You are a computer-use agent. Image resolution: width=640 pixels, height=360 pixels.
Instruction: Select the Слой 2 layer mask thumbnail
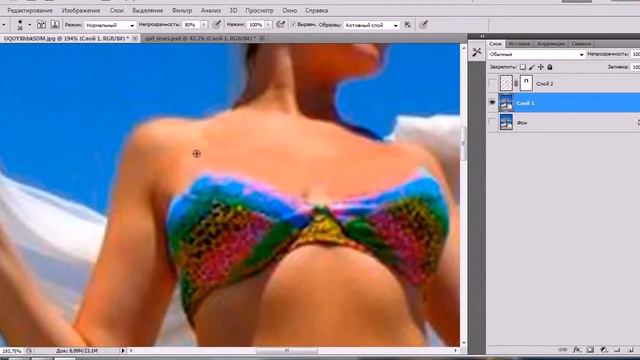[526, 84]
